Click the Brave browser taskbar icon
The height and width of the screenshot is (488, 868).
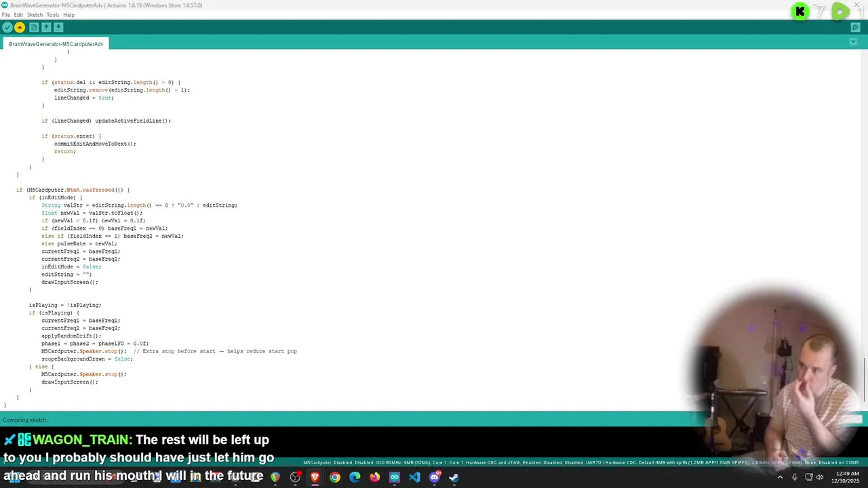(315, 477)
